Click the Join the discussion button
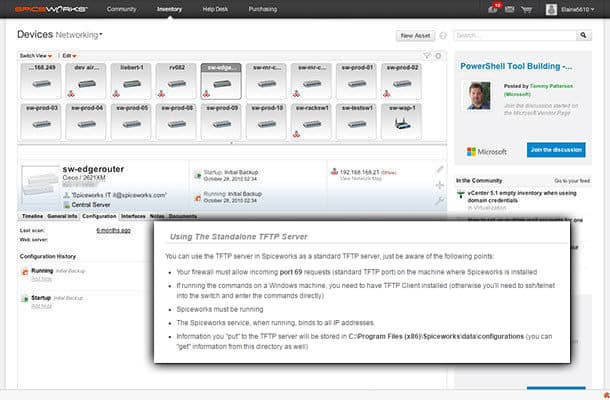 (556, 150)
